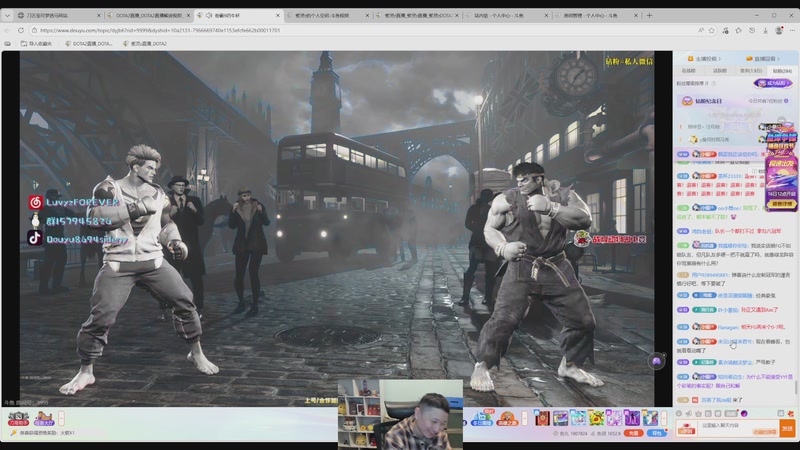Expand the 直播回看 section arrow
Screen dimensions: 800x450
(x=778, y=59)
